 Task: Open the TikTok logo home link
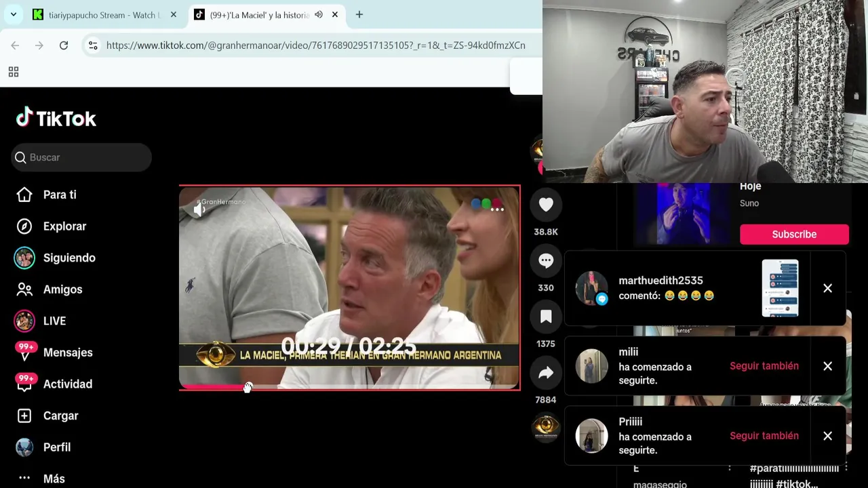click(56, 118)
